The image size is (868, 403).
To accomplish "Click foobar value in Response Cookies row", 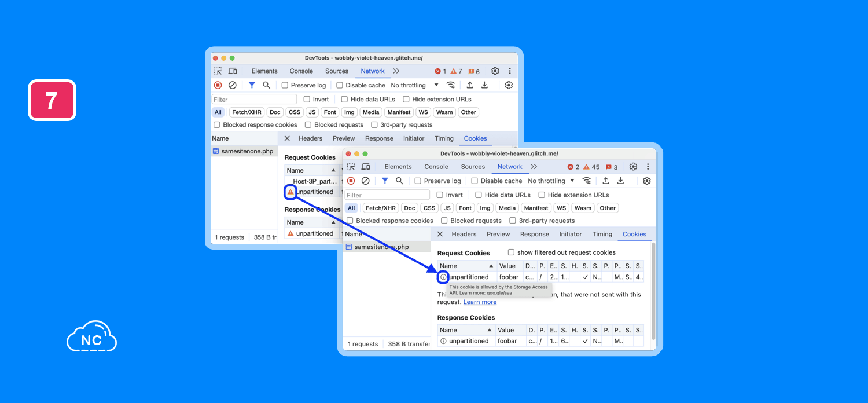I will click(x=507, y=341).
